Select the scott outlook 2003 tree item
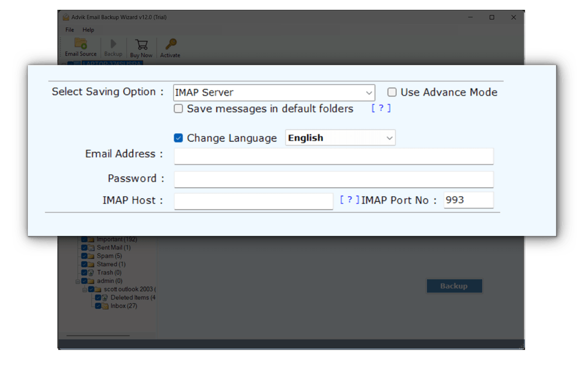This screenshot has height=366, width=588. point(129,290)
